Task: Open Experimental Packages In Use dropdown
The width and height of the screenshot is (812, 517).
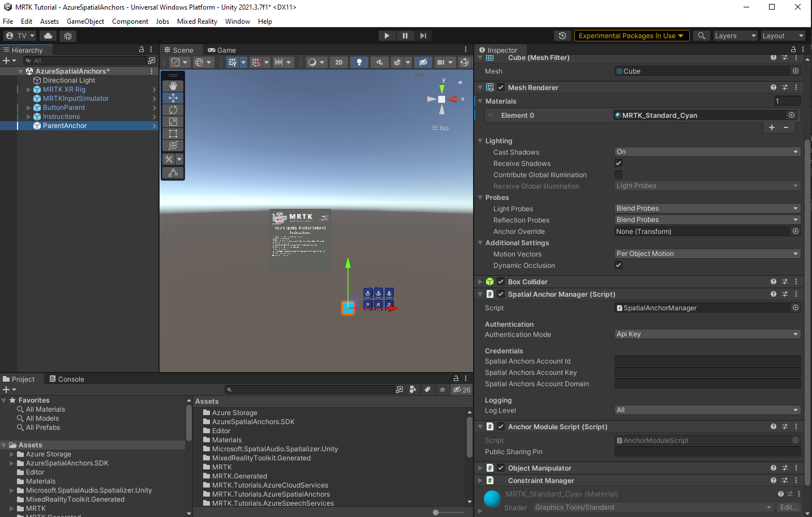Action: tap(631, 36)
